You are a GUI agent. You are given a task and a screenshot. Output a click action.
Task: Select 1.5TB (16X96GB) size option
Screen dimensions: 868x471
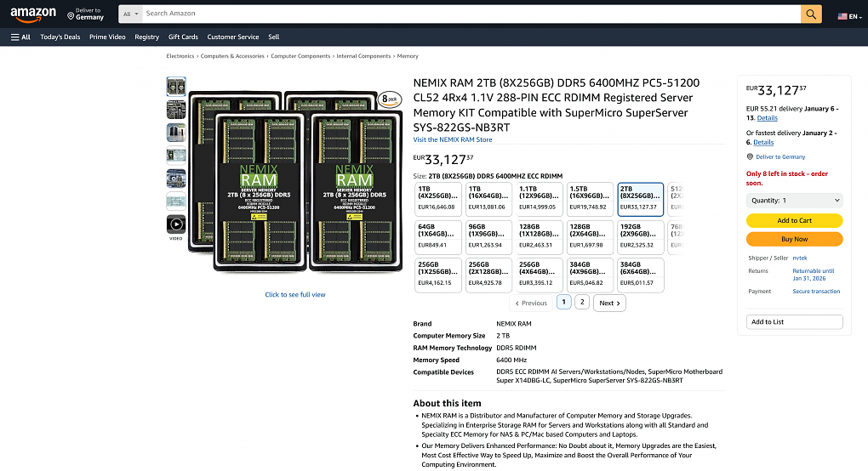click(590, 199)
